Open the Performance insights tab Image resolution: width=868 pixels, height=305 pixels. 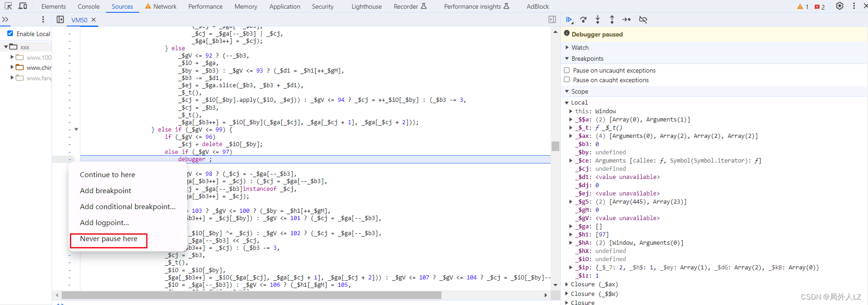476,6
